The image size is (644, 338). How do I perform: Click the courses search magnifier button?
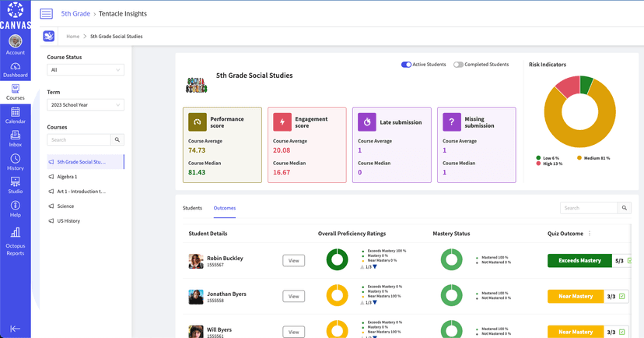117,140
